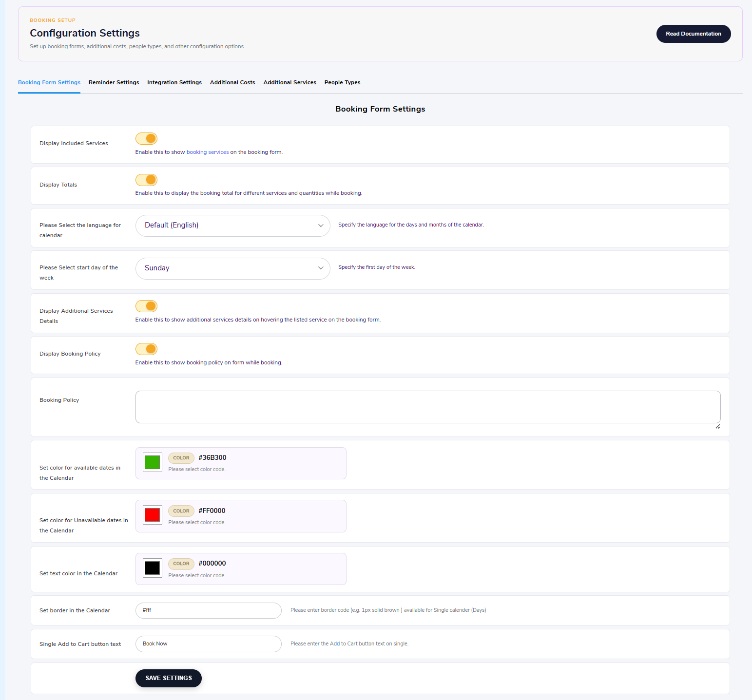Toggle Display Included Services switch
Viewport: 752px width, 700px height.
point(146,139)
